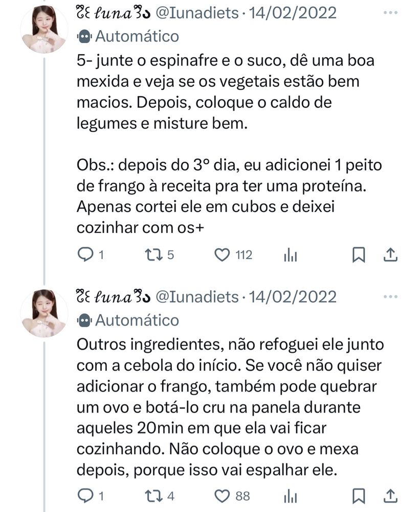View analytics icon of first tweet
The height and width of the screenshot is (512, 420).
(x=290, y=255)
